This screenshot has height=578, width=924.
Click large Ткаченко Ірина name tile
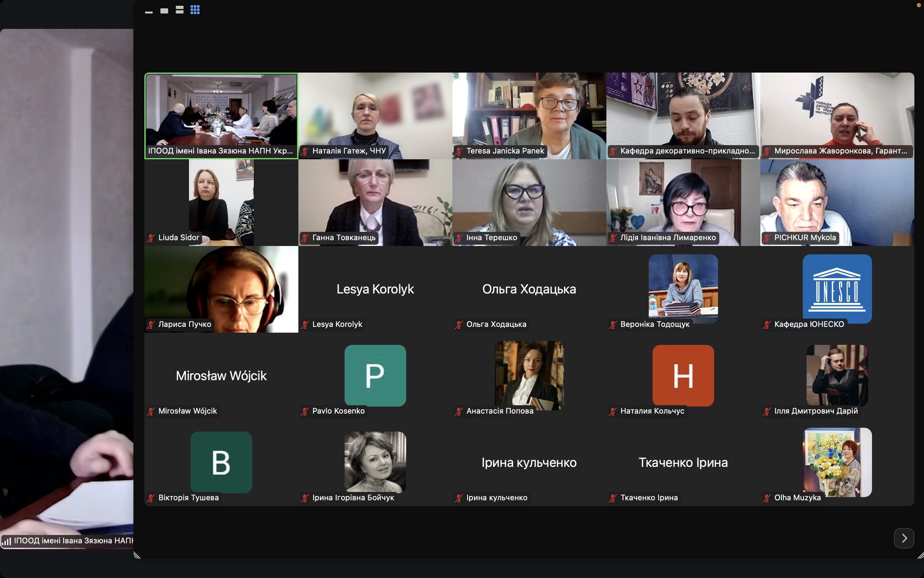(683, 462)
